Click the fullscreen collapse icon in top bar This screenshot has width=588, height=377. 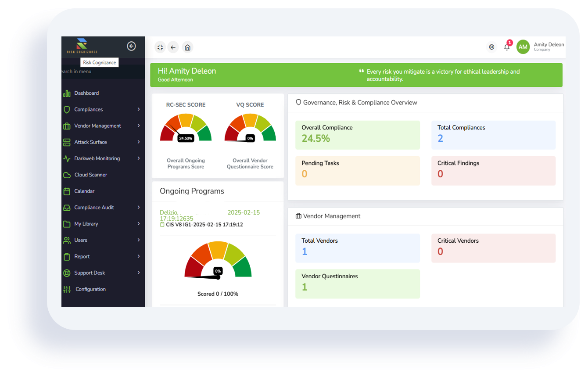coord(160,47)
